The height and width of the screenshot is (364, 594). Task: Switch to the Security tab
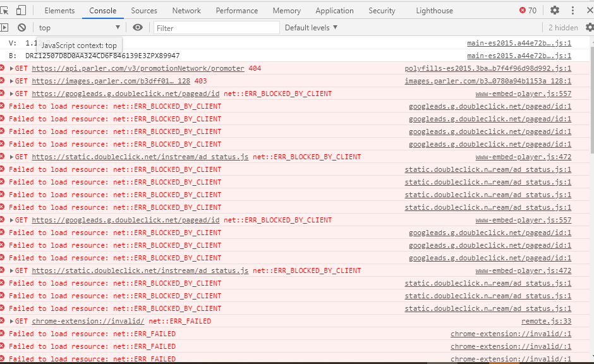(382, 11)
